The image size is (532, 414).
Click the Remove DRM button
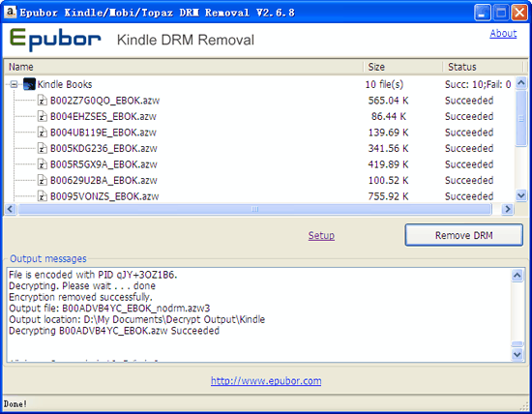pos(463,235)
